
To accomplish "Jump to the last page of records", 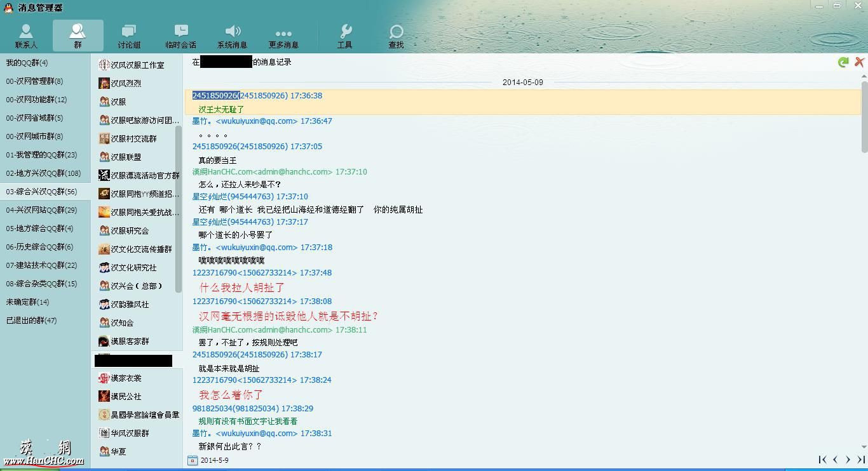I will coord(861,460).
